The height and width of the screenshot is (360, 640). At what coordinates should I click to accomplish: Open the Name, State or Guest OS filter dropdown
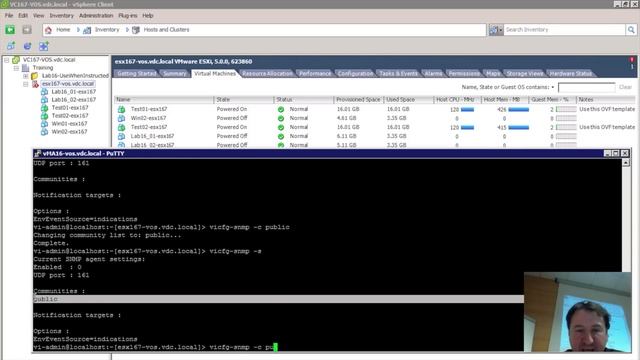[553, 87]
